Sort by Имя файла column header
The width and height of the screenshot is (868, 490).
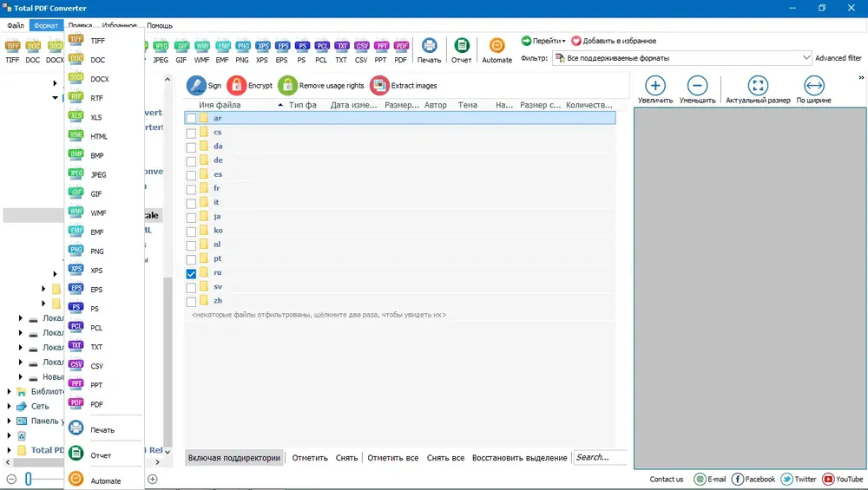click(x=220, y=105)
